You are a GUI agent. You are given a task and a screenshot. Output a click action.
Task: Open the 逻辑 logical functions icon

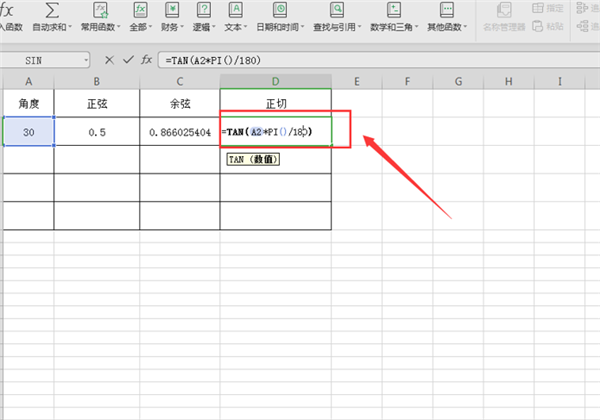click(204, 10)
